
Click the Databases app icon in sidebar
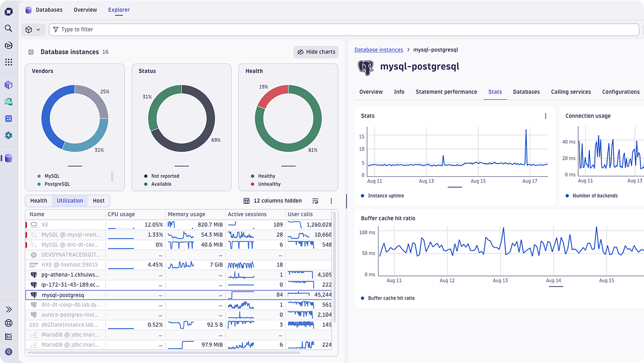pos(8,158)
